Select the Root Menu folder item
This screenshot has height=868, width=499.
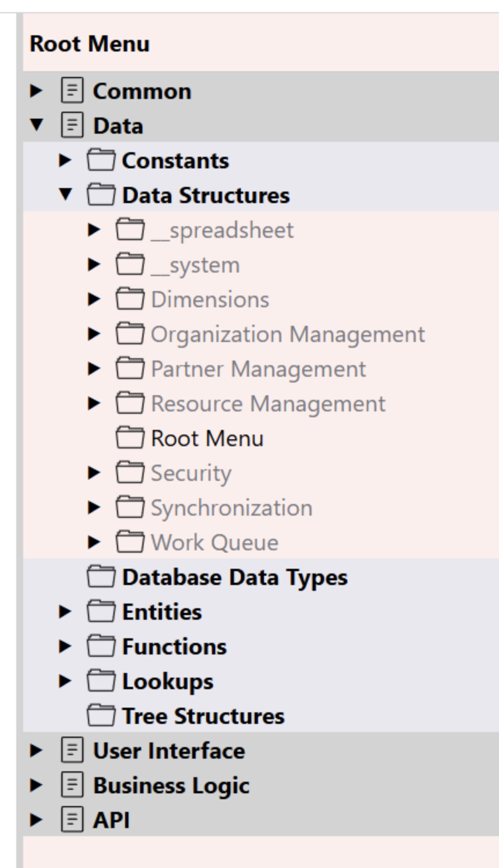coord(207,438)
